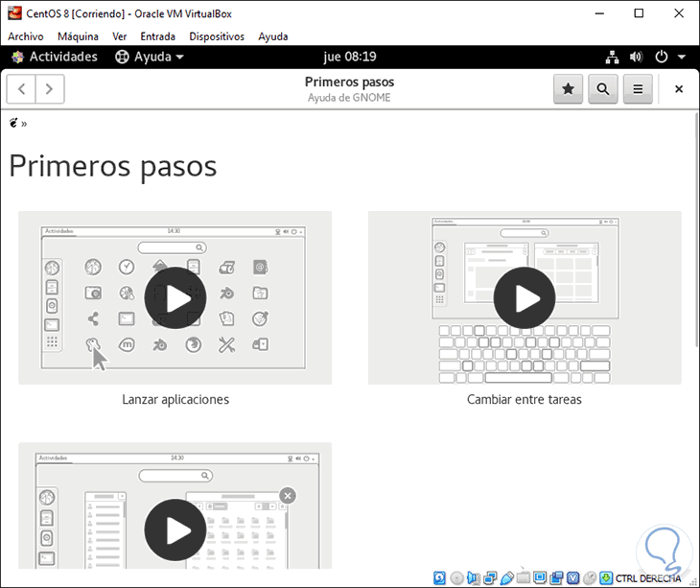700x588 pixels.
Task: Click the VirtualBox optical disk status icon
Action: click(456, 578)
